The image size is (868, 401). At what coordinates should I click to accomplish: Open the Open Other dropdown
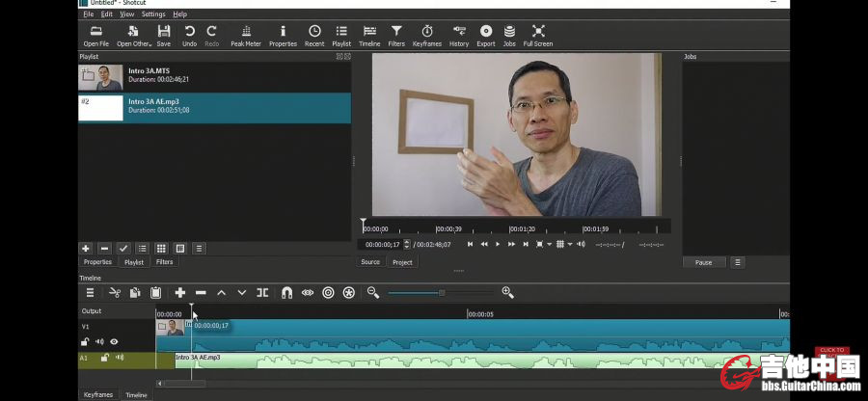point(134,36)
